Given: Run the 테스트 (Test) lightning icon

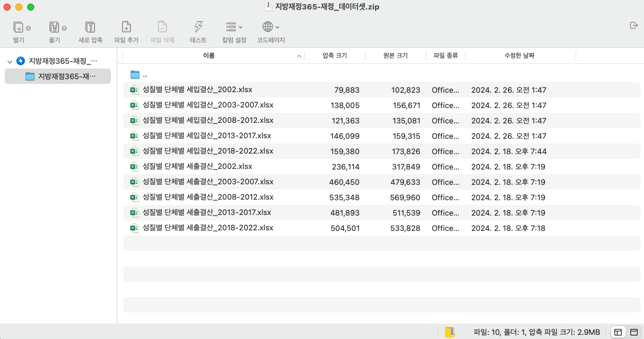Looking at the screenshot, I should tap(198, 27).
